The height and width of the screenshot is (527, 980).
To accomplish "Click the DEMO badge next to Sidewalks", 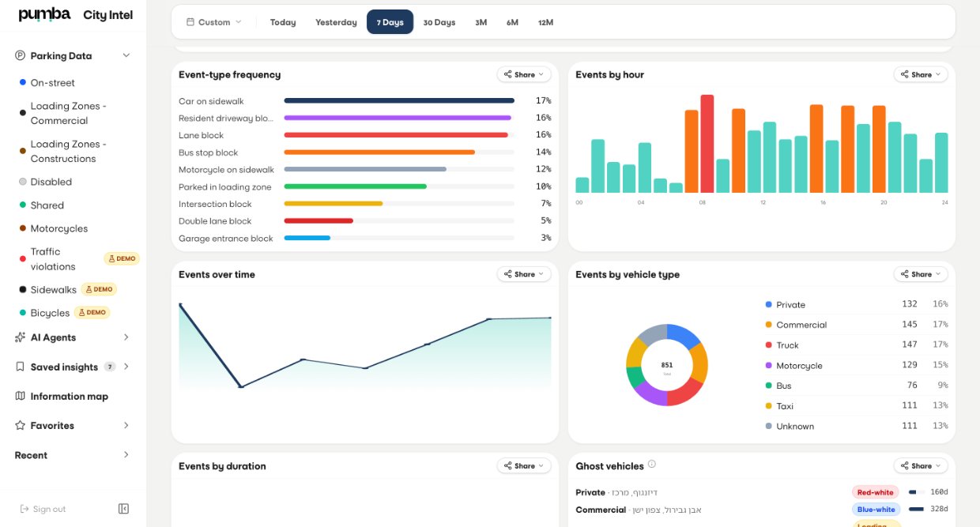I will 100,289.
